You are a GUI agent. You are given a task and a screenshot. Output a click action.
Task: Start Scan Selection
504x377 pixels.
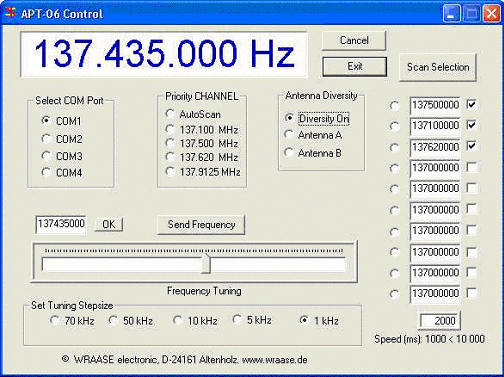tap(438, 67)
